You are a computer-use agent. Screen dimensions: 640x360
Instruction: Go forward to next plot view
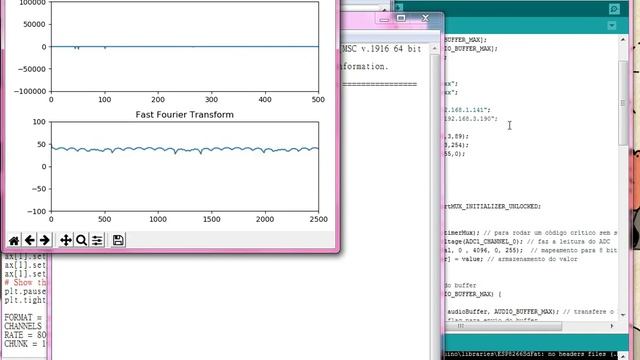click(44, 240)
